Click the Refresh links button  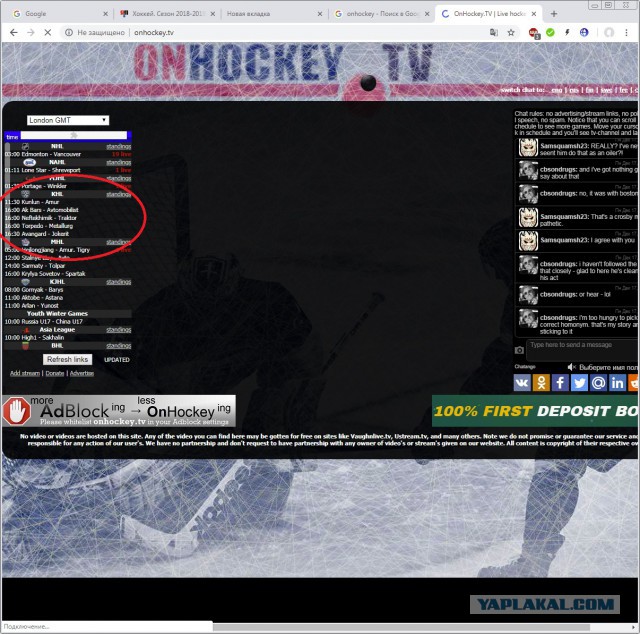point(67,359)
